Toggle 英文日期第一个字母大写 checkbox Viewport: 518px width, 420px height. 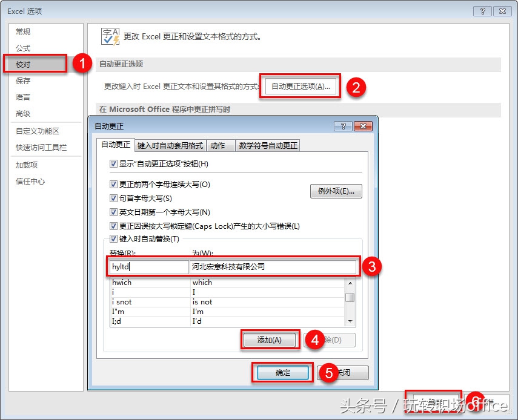pyautogui.click(x=113, y=212)
